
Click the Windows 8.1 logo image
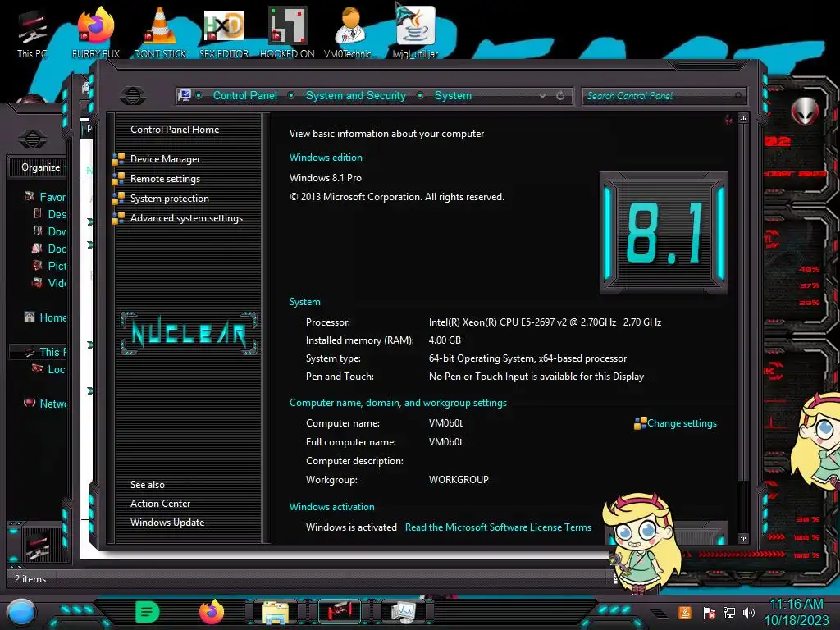[663, 233]
